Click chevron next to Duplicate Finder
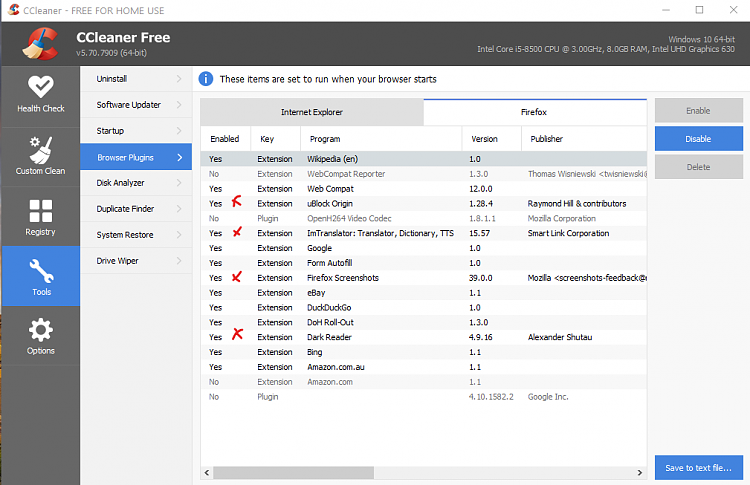The image size is (750, 485). pyautogui.click(x=179, y=209)
